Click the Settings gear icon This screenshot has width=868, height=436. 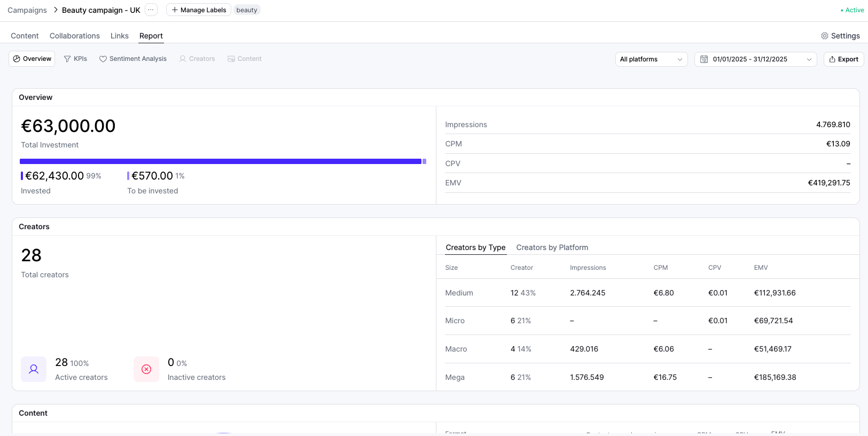click(x=824, y=36)
